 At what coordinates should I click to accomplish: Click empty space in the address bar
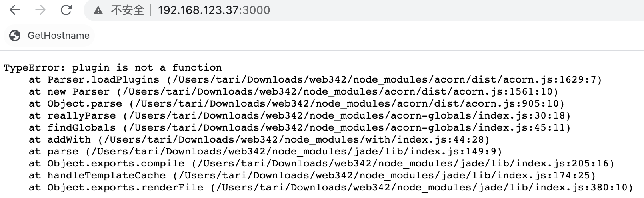[x=440, y=10]
